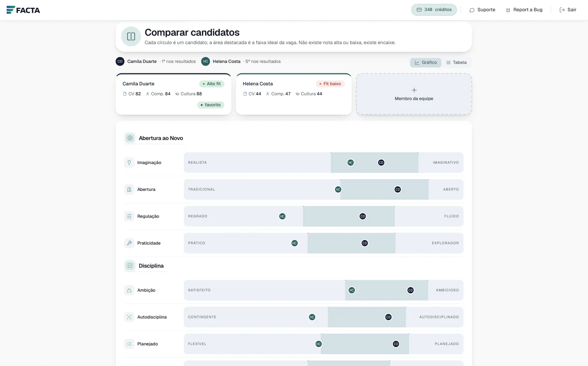Image resolution: width=588 pixels, height=366 pixels.
Task: Click the Planejado checklist icon
Action: (129, 344)
